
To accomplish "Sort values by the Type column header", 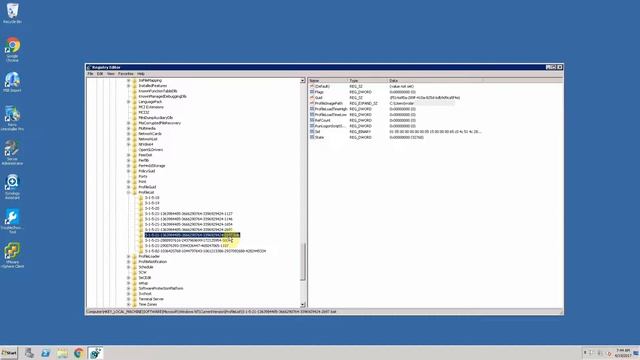I will point(367,81).
